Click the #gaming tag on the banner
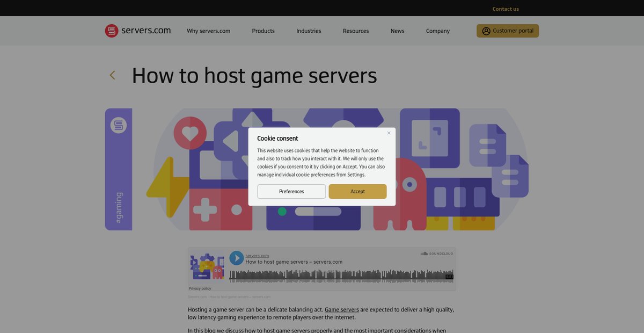This screenshot has height=333, width=644. [x=119, y=208]
